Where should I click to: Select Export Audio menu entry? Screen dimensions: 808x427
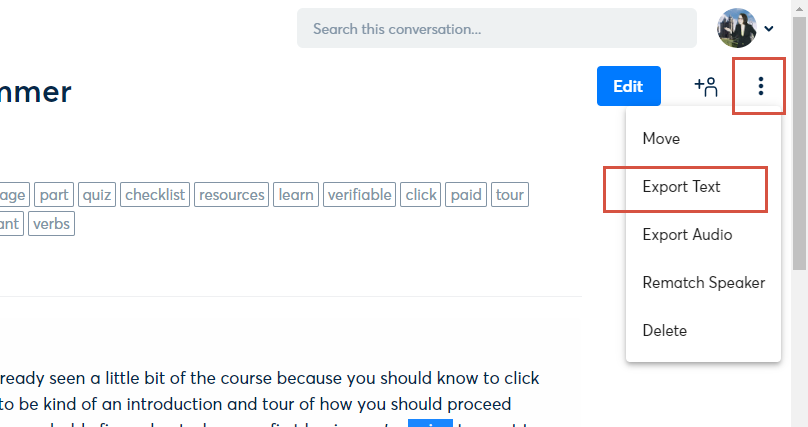coord(687,235)
